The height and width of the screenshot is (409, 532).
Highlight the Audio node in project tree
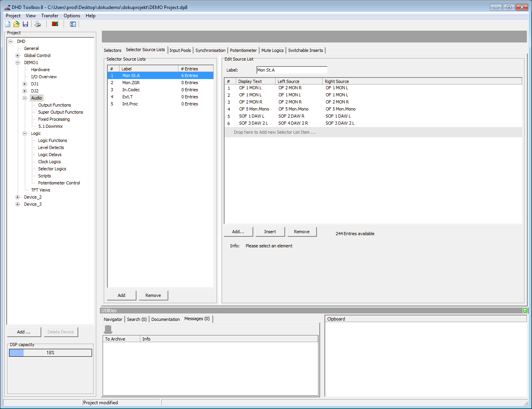[36, 98]
